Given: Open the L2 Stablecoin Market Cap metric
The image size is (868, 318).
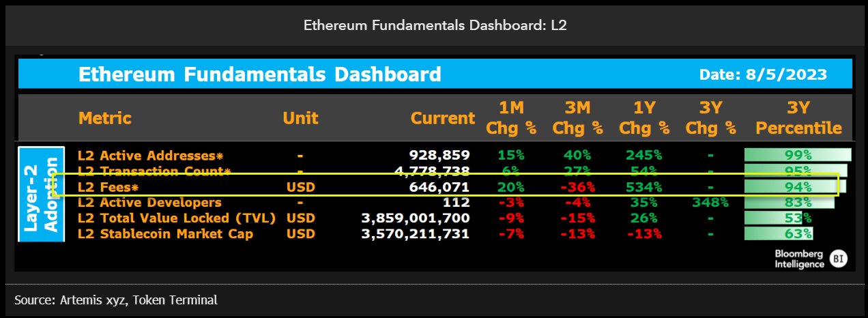Looking at the screenshot, I should tap(165, 234).
